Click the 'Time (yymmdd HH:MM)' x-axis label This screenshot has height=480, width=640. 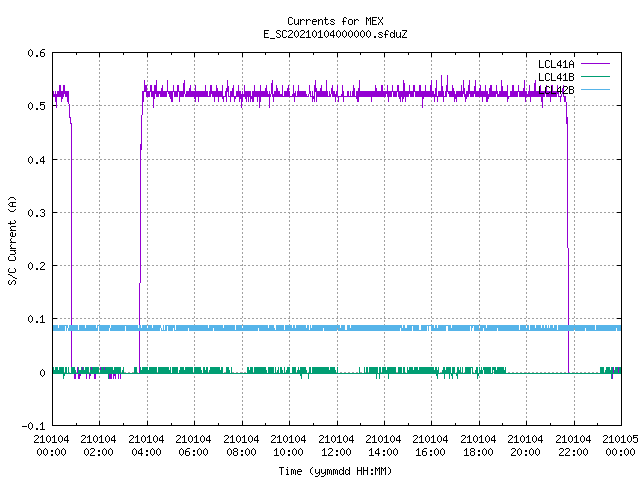click(335, 471)
